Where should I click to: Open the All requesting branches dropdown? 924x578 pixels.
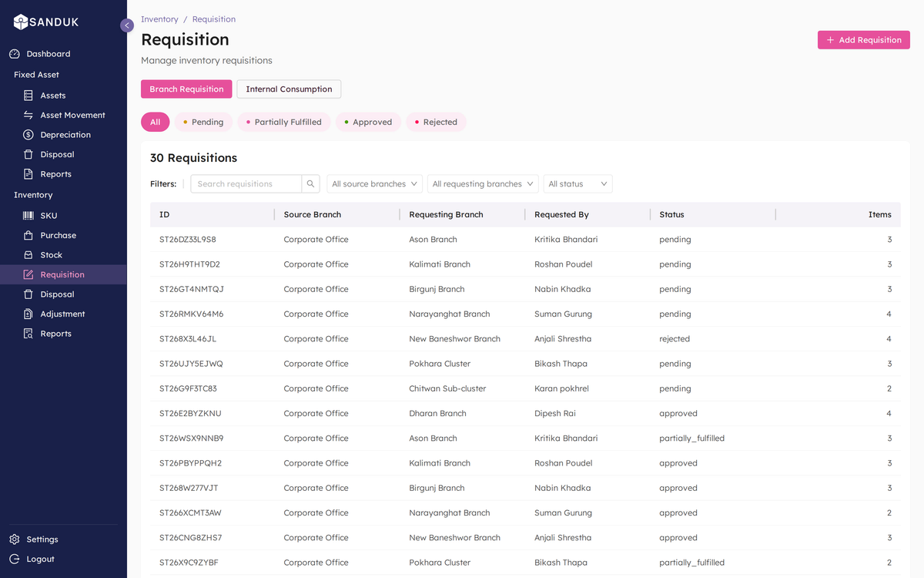[x=483, y=184]
